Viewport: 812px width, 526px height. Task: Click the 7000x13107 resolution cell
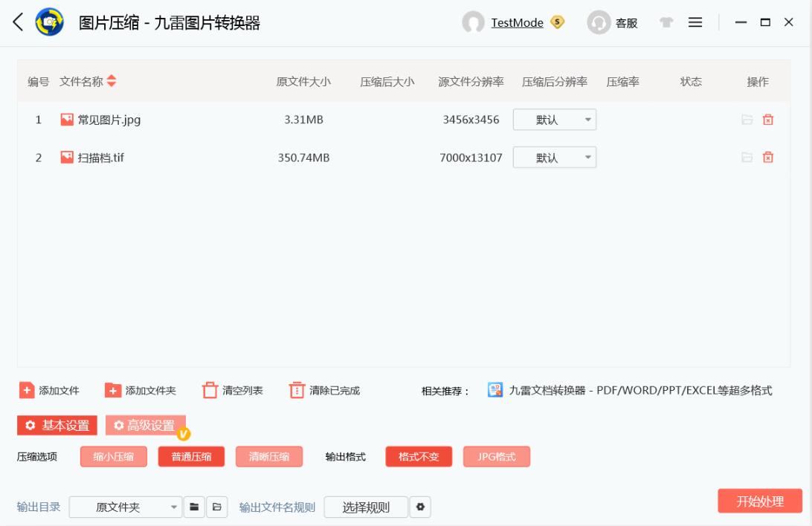[x=471, y=158]
